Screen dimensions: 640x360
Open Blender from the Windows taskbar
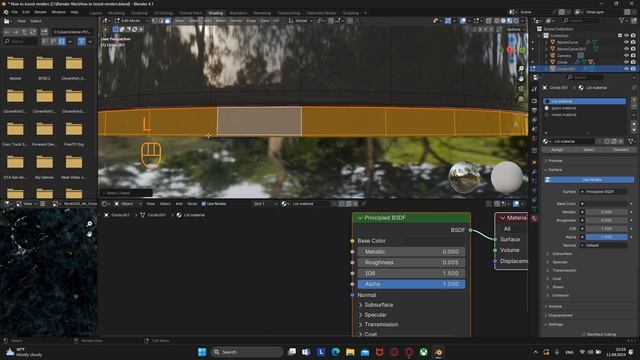coord(438,352)
